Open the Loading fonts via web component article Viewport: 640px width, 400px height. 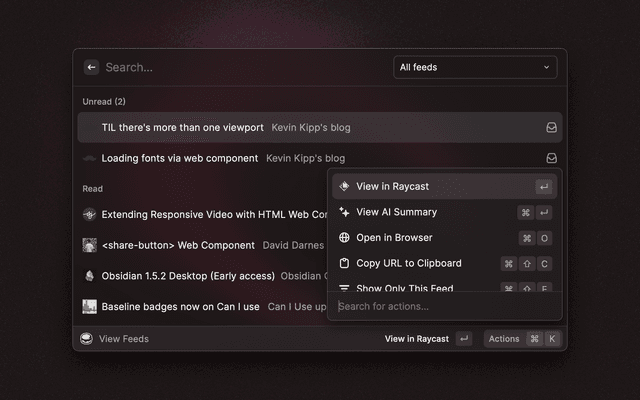(180, 158)
